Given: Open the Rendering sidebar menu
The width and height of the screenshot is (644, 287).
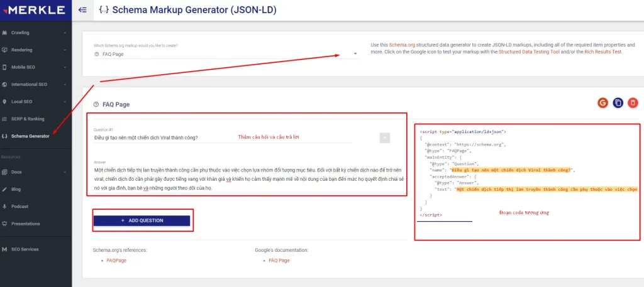Looking at the screenshot, I should 36,50.
